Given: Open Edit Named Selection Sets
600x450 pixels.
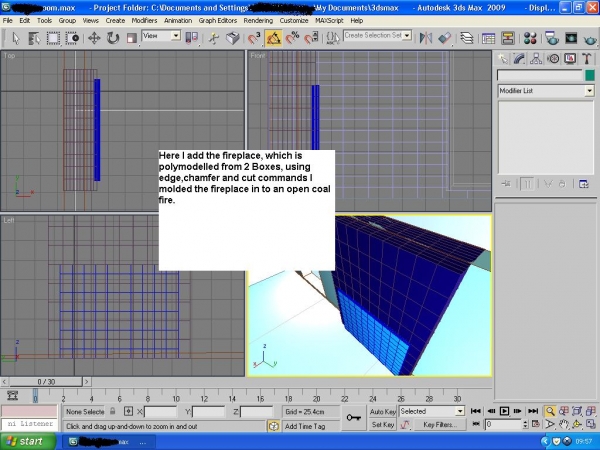Looking at the screenshot, I should 333,38.
